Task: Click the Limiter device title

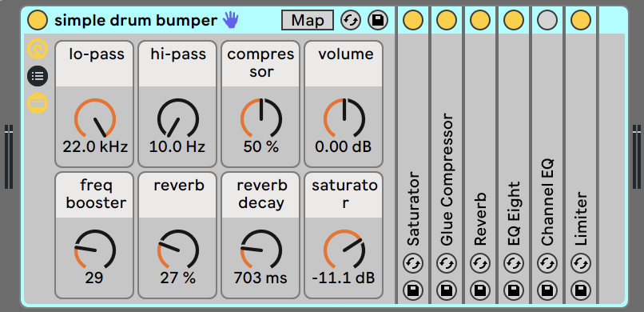Action: click(x=581, y=218)
